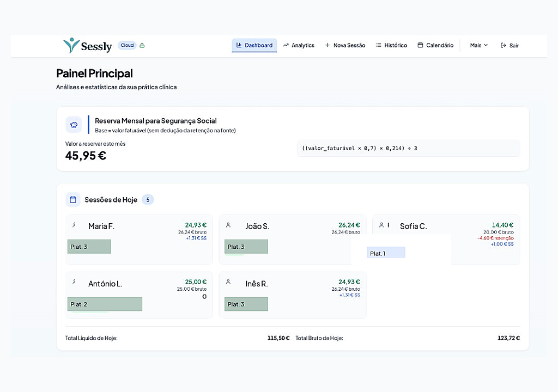The height and width of the screenshot is (392, 558).
Task: Open Sofia C. session card name
Action: click(414, 226)
